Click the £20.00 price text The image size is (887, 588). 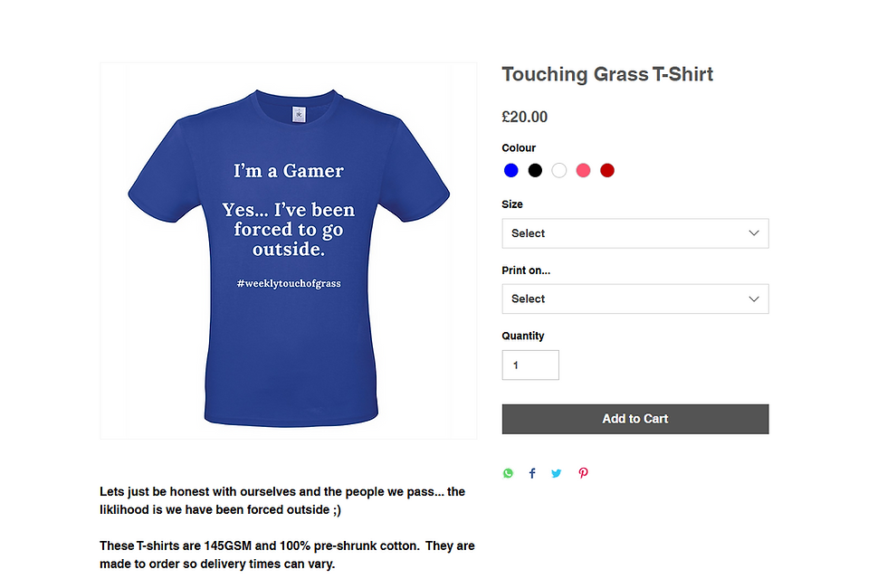[523, 117]
